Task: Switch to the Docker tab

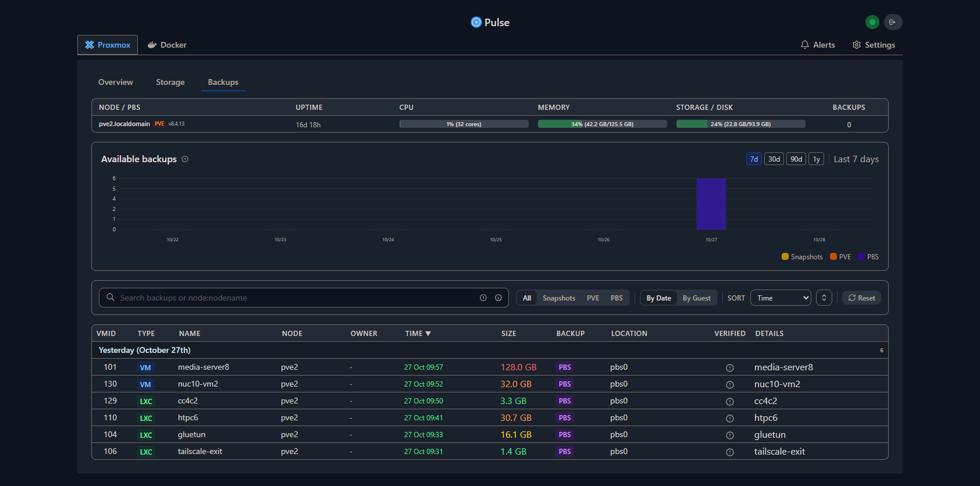Action: [167, 45]
